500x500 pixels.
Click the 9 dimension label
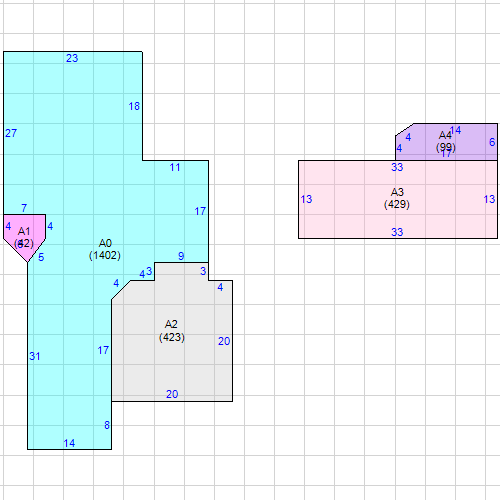(181, 256)
